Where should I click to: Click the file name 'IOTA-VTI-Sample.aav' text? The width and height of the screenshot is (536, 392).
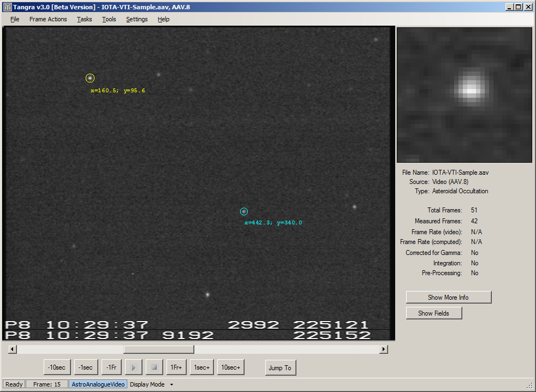click(460, 173)
